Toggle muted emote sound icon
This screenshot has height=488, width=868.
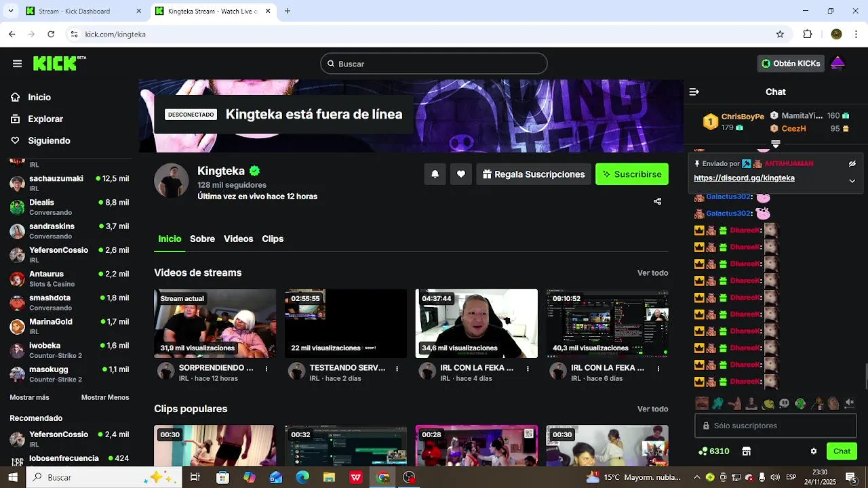850,404
